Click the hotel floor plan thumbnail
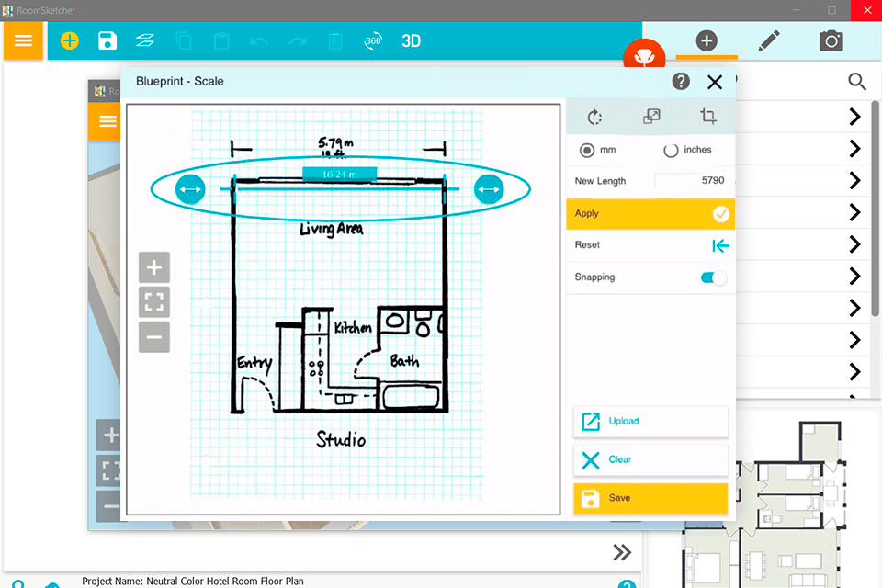Viewport: 882px width, 588px height. click(765, 503)
